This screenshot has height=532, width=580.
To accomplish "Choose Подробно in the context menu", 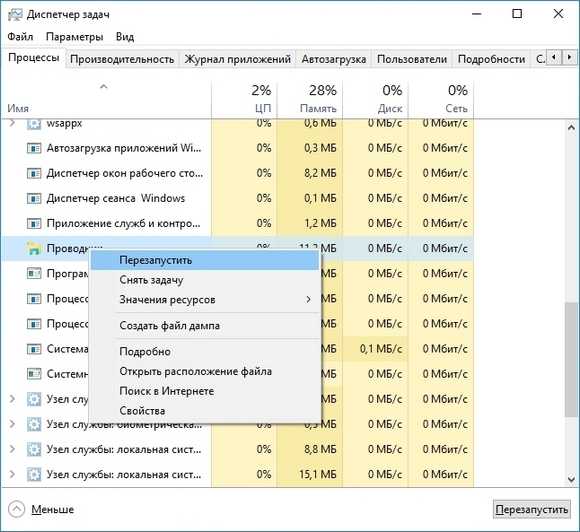I will (x=205, y=351).
